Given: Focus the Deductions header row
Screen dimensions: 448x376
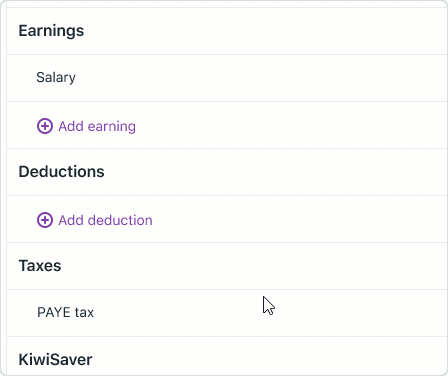Looking at the screenshot, I should 227,172.
